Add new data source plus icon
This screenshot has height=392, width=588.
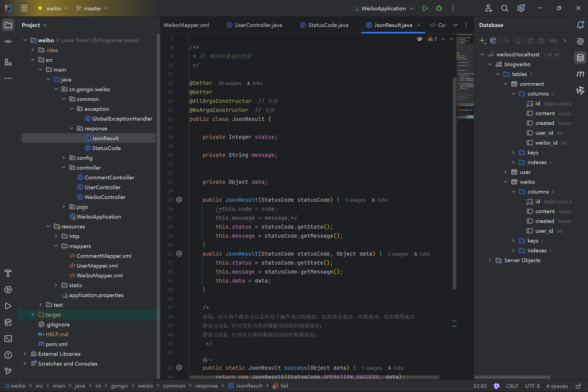point(483,41)
